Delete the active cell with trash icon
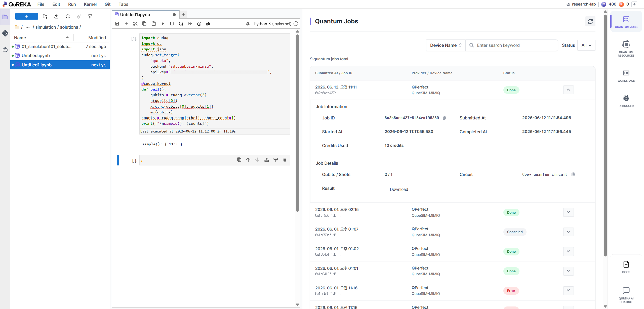The height and width of the screenshot is (309, 644). (285, 160)
